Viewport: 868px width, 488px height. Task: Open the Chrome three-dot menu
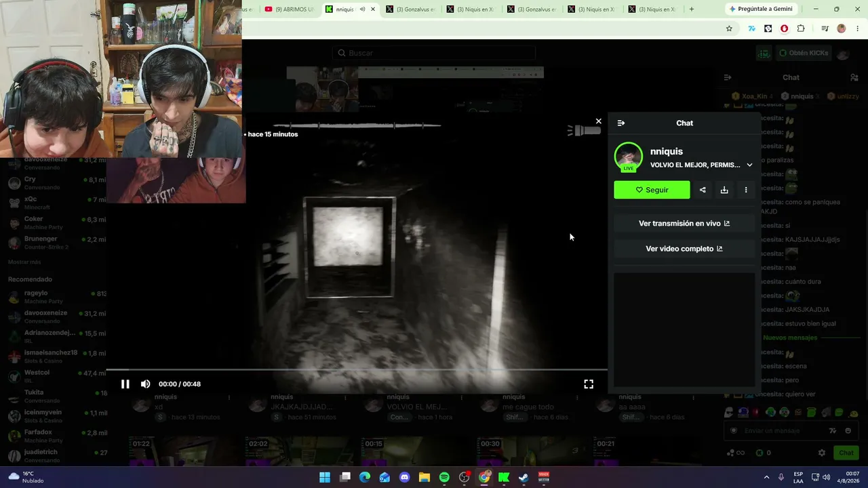coord(858,28)
